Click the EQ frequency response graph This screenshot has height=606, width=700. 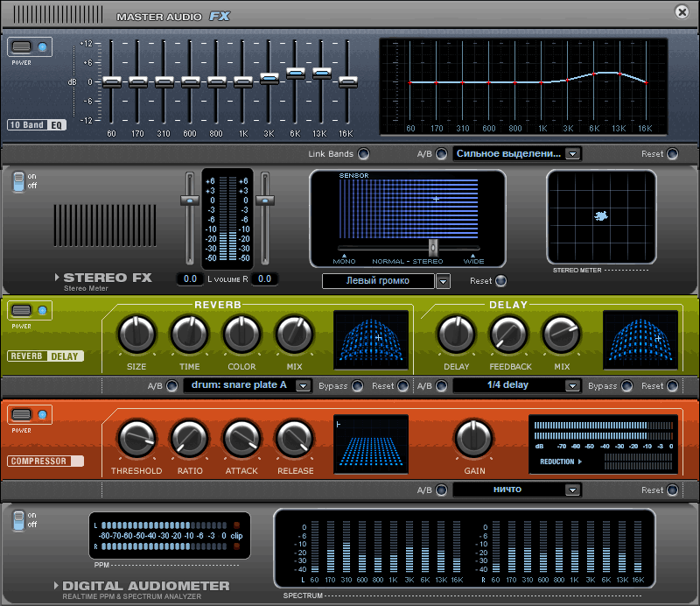(x=523, y=86)
